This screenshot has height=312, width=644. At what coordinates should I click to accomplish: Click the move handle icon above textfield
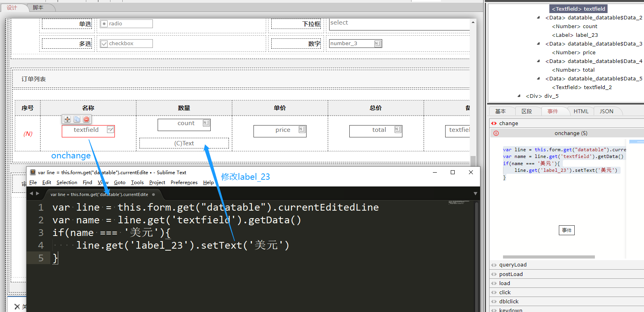[67, 119]
